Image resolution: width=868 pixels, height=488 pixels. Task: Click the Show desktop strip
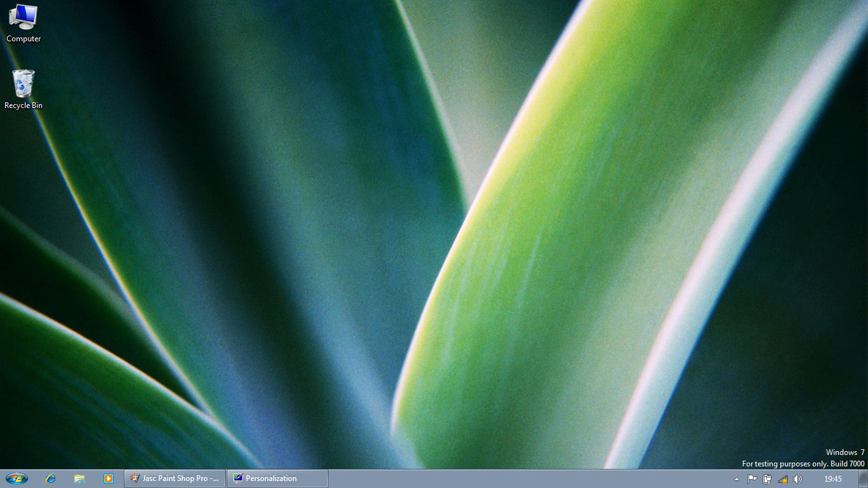click(x=864, y=479)
